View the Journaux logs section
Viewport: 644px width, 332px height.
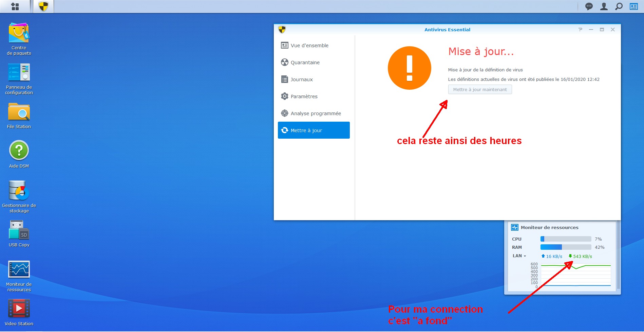pos(314,80)
